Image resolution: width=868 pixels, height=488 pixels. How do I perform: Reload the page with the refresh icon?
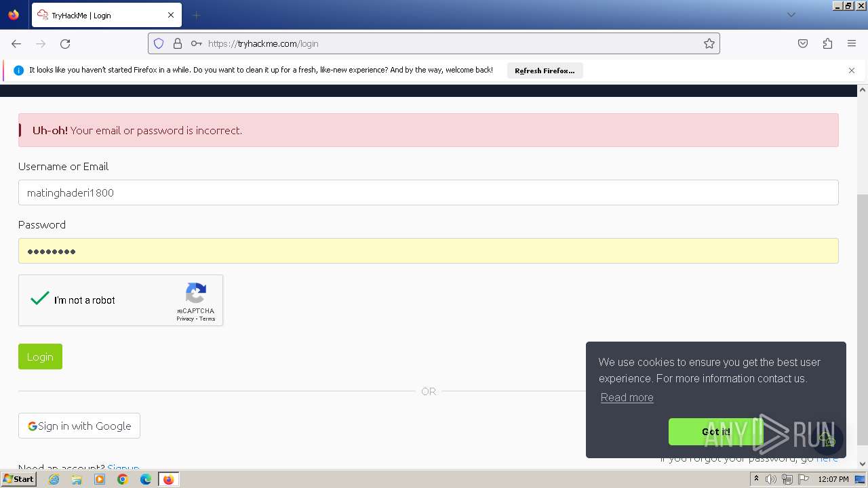pyautogui.click(x=65, y=43)
